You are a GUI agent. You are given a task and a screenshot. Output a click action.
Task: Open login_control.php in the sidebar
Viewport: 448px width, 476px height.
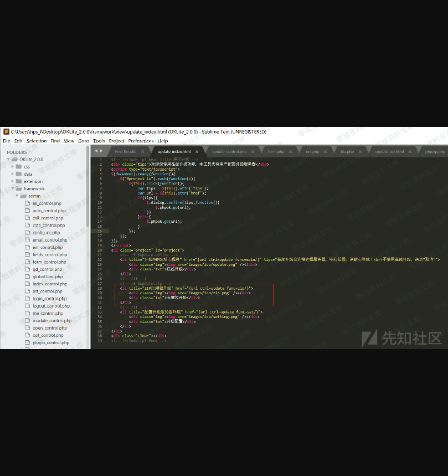click(x=49, y=299)
